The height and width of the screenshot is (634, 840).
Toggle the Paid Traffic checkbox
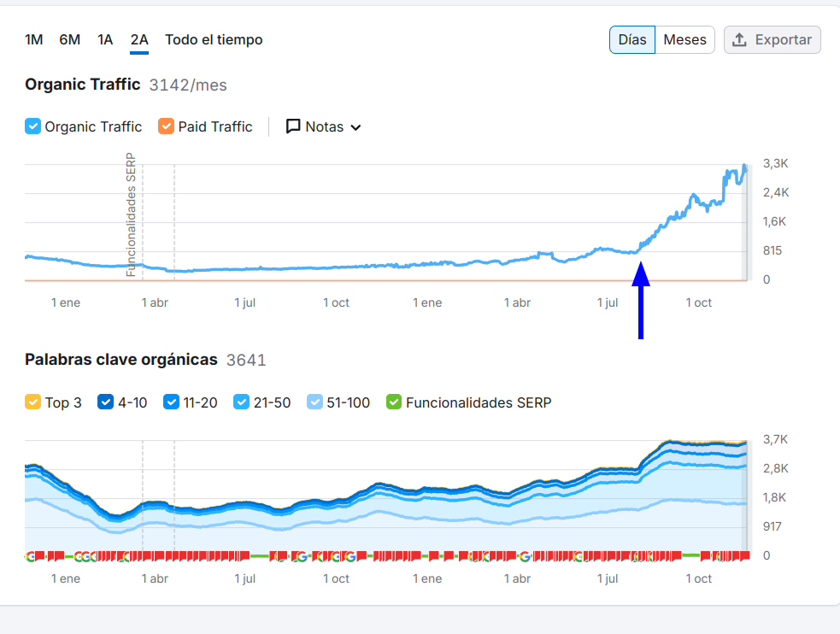click(167, 126)
